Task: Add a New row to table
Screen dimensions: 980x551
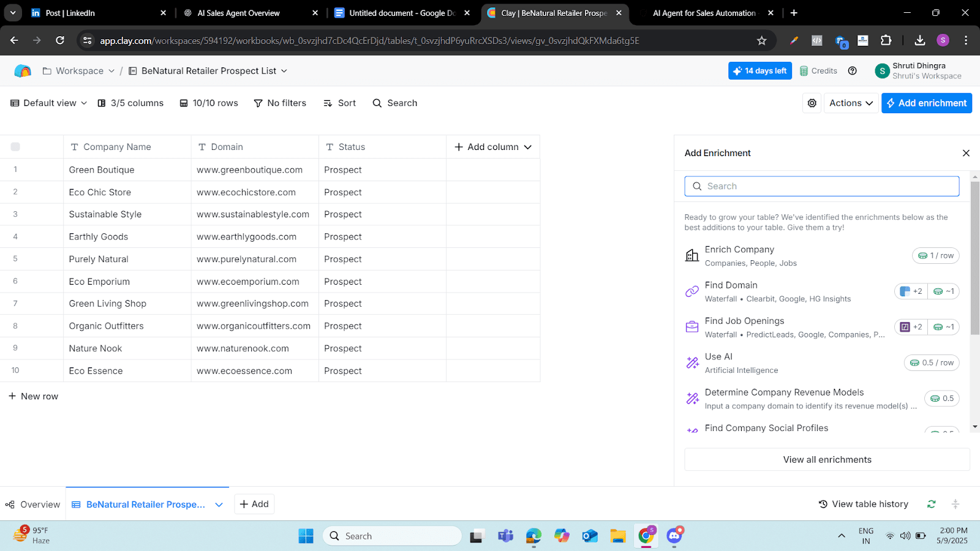Action: 33,397
